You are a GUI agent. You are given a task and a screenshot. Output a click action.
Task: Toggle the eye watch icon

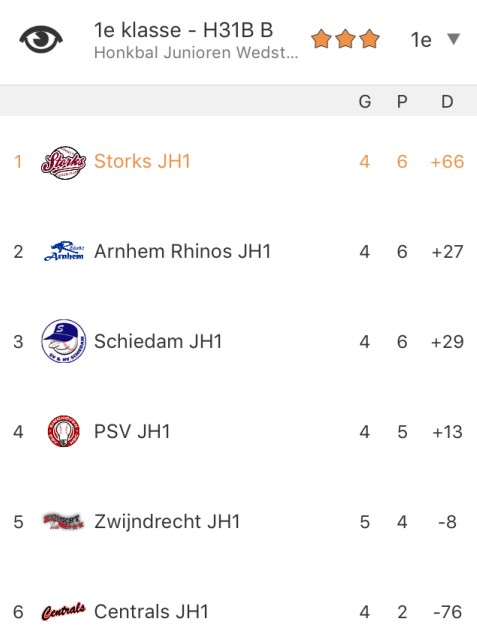click(x=41, y=39)
